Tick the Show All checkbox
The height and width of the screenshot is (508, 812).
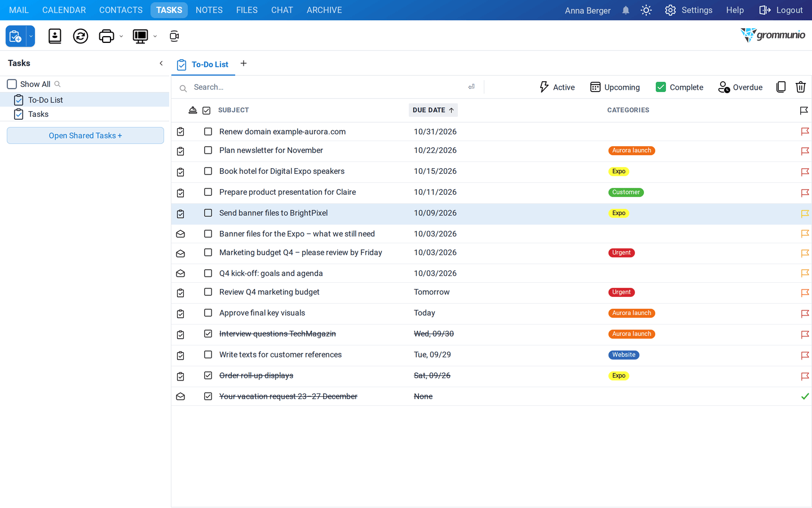pyautogui.click(x=12, y=84)
